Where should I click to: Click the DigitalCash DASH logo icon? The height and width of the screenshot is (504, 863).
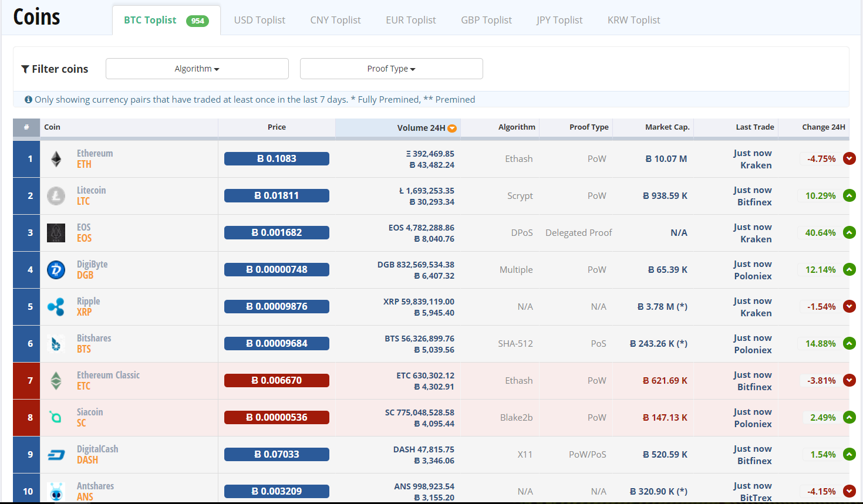click(x=56, y=455)
